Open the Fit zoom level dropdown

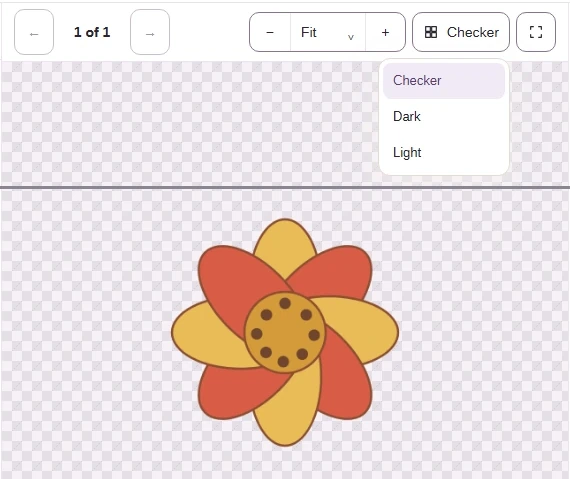point(328,32)
